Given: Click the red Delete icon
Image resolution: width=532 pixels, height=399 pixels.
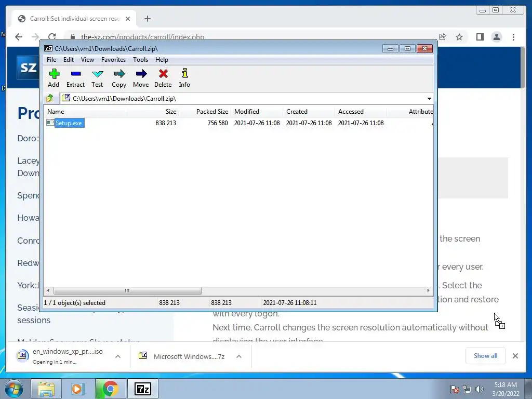Looking at the screenshot, I should [x=163, y=74].
